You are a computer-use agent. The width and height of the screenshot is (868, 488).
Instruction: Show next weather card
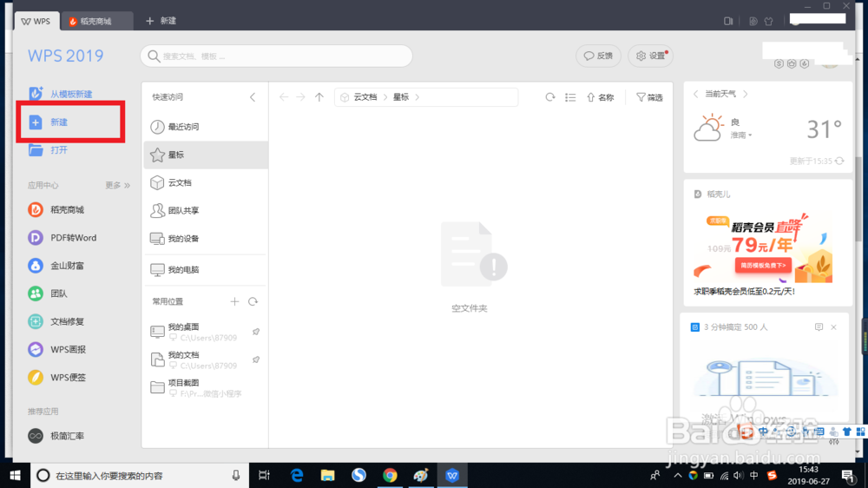[745, 94]
